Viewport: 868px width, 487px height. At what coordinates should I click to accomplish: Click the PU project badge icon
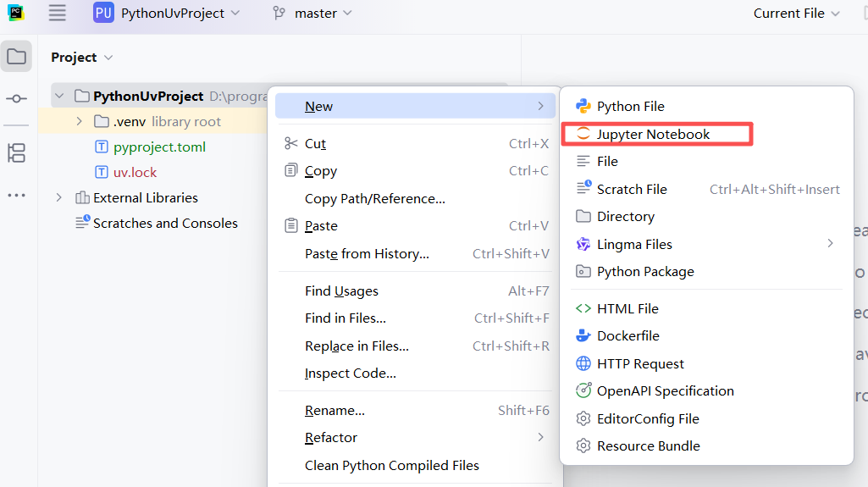103,13
